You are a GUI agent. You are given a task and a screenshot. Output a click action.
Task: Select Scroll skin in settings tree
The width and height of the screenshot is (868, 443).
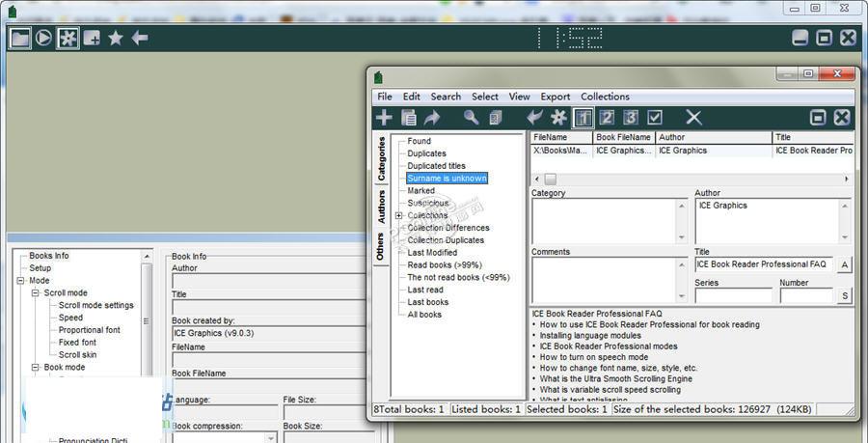[77, 355]
